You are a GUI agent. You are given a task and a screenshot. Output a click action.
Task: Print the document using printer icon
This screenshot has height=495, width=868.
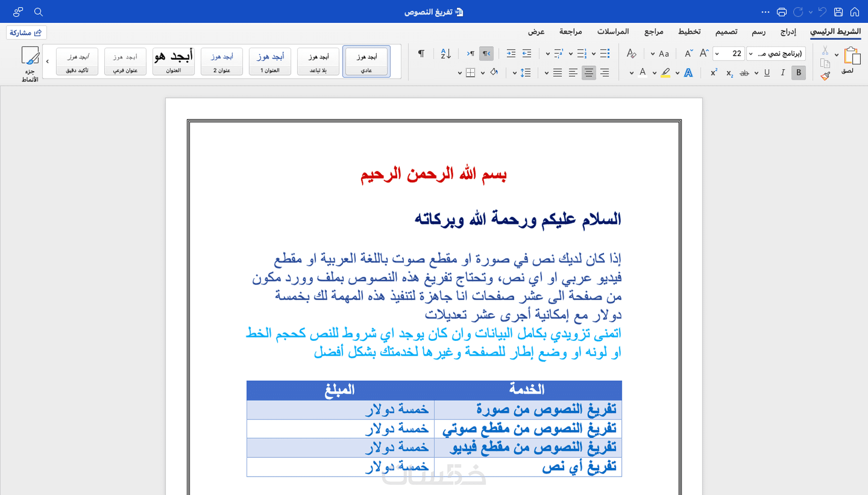tap(782, 12)
